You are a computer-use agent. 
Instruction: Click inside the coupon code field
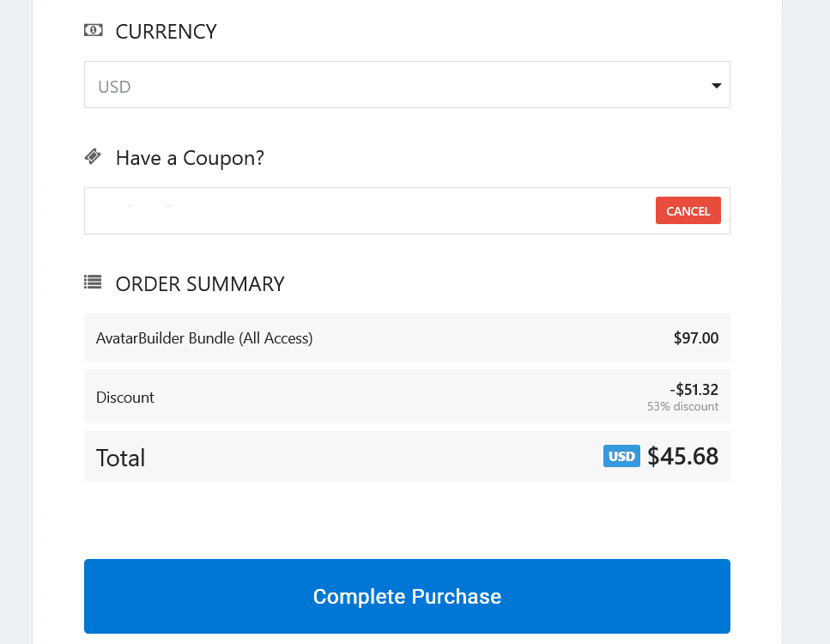pyautogui.click(x=343, y=210)
